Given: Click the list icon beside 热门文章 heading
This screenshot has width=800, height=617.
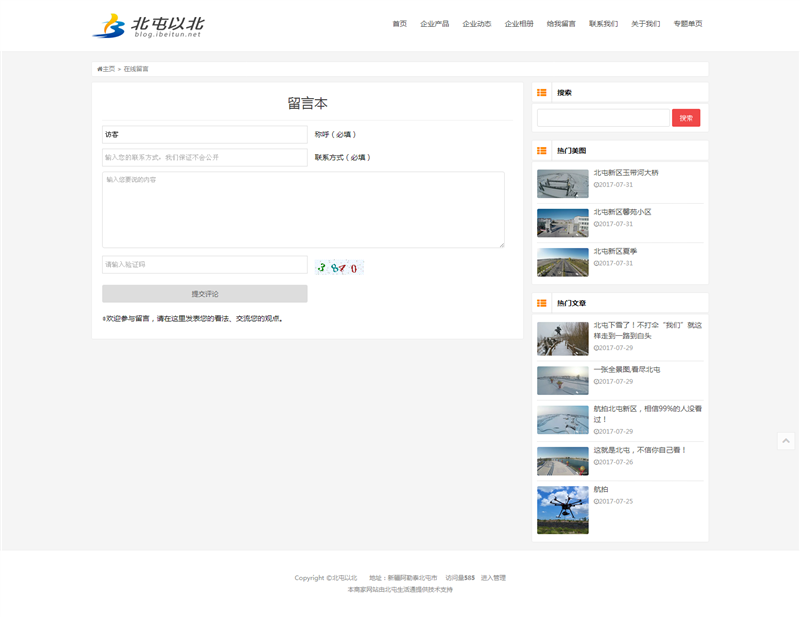Looking at the screenshot, I should 542,303.
